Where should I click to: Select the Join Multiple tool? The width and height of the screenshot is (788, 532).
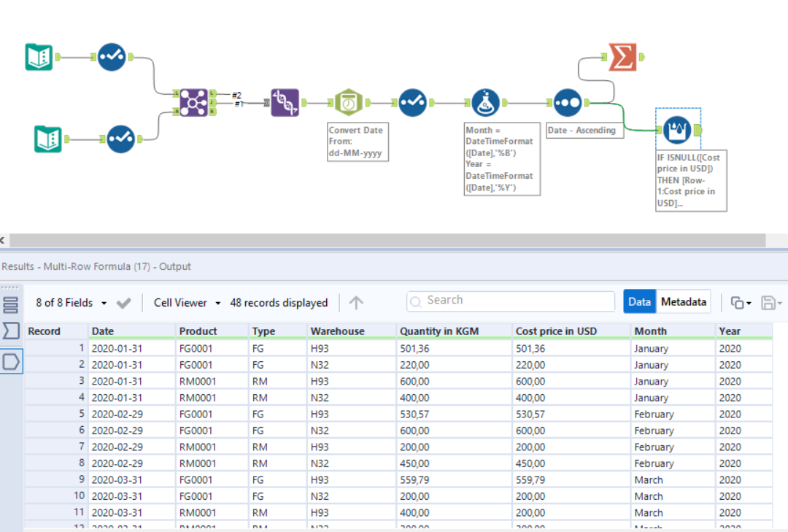193,103
